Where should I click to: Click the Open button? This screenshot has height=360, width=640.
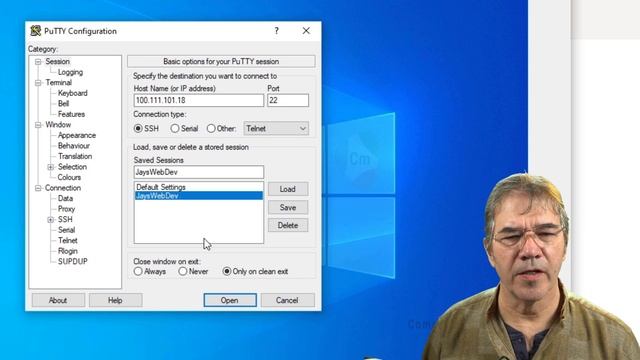tap(230, 300)
